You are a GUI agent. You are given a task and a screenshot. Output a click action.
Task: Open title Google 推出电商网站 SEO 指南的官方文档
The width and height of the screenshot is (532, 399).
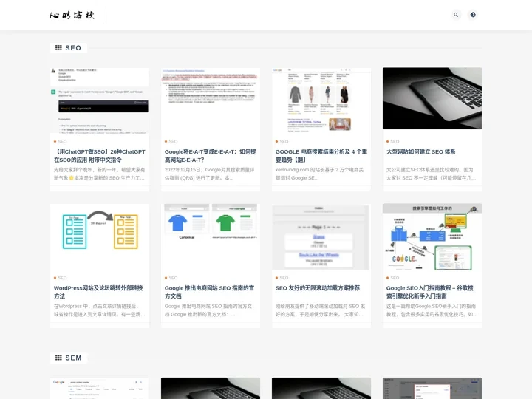pyautogui.click(x=209, y=292)
